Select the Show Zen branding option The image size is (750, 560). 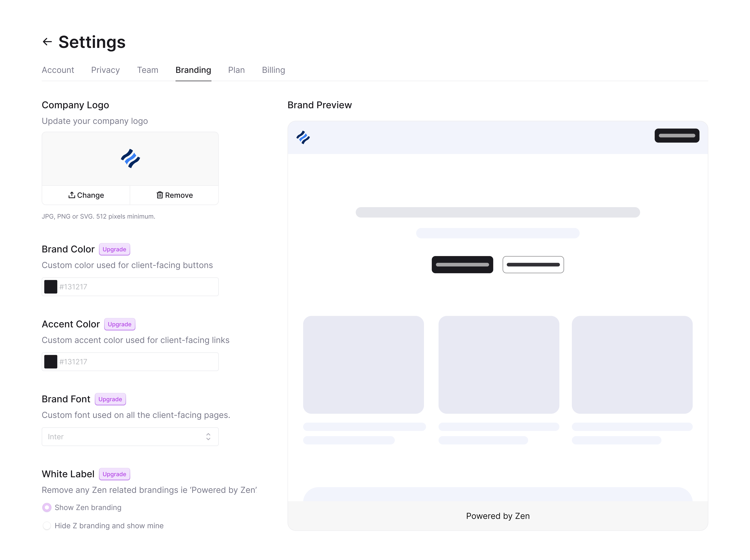(47, 507)
